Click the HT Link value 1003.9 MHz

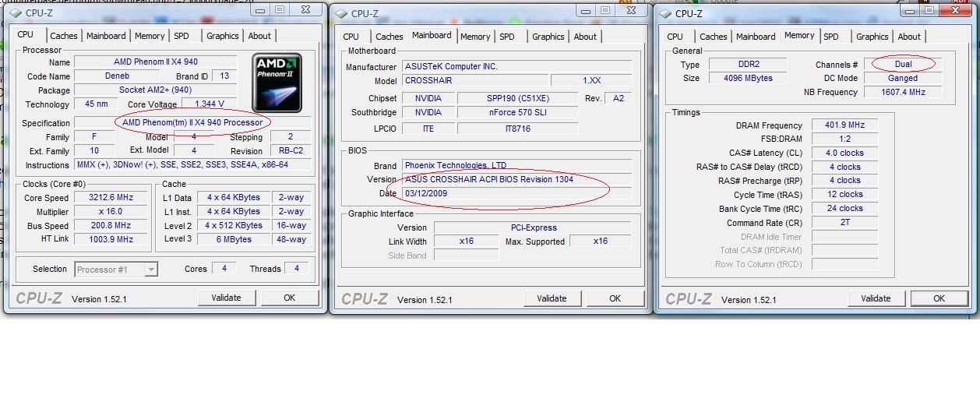pyautogui.click(x=111, y=239)
